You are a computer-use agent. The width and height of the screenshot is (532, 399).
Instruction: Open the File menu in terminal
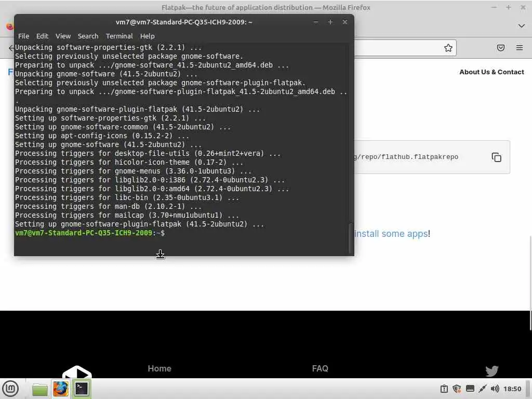(x=23, y=36)
